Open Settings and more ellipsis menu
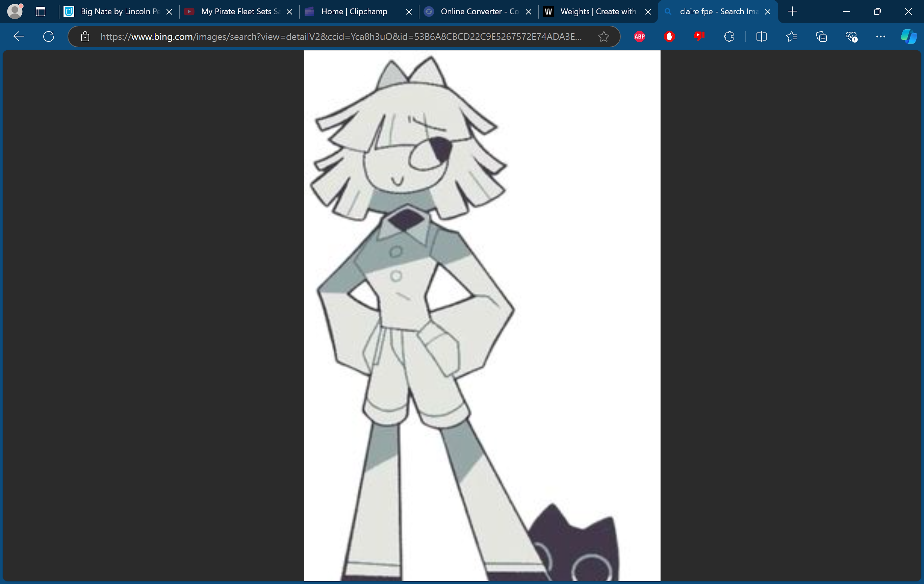 click(881, 36)
